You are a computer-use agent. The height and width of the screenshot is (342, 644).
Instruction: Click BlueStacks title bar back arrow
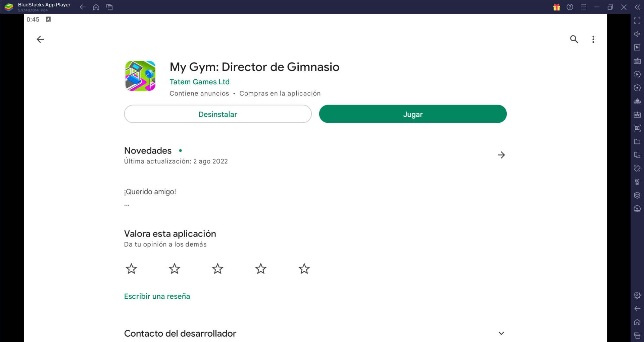coord(83,7)
